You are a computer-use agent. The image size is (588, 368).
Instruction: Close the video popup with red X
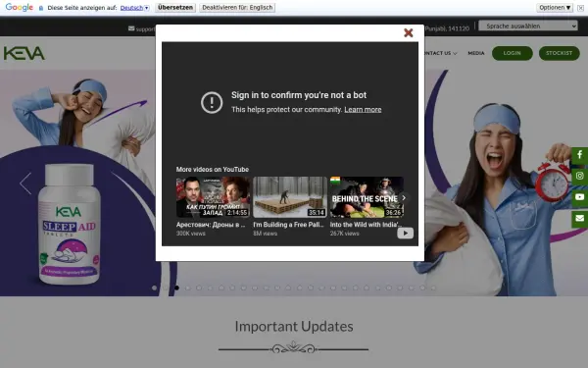[x=408, y=33]
